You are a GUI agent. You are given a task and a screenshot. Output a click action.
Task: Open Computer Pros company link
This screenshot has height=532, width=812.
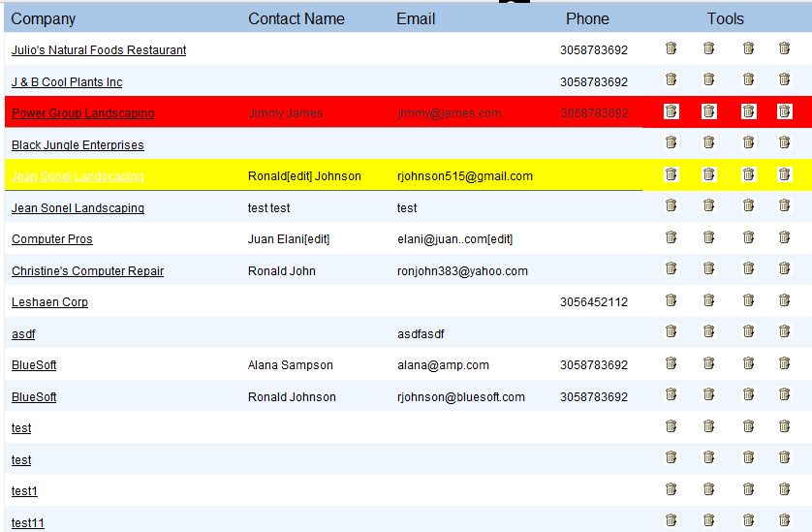[51, 238]
